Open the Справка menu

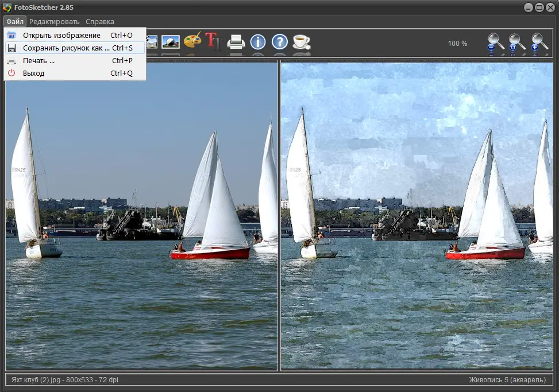tap(100, 21)
